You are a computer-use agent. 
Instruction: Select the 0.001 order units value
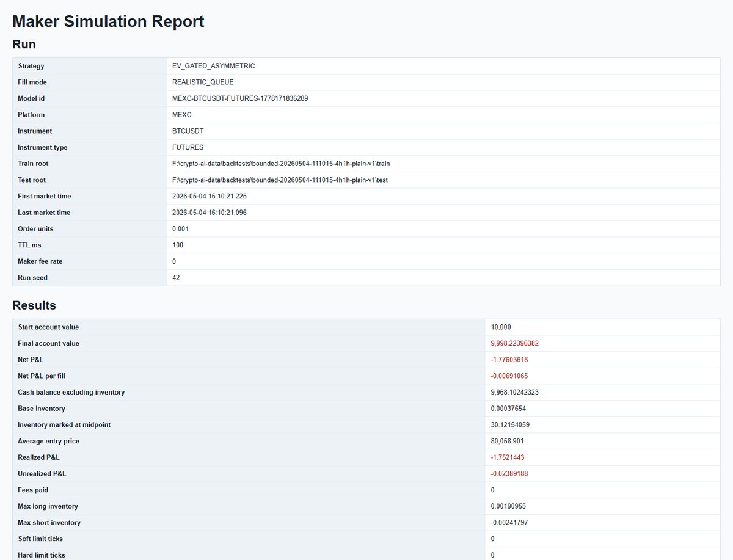(181, 229)
